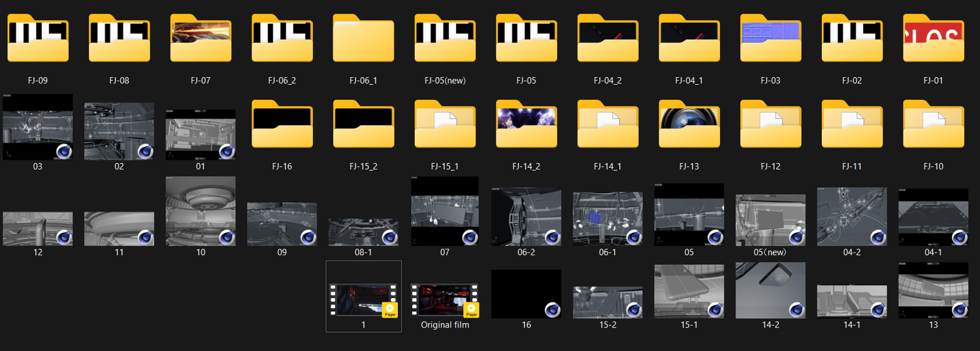Click the file name label "04-2"
The height and width of the screenshot is (351, 980).
click(852, 252)
